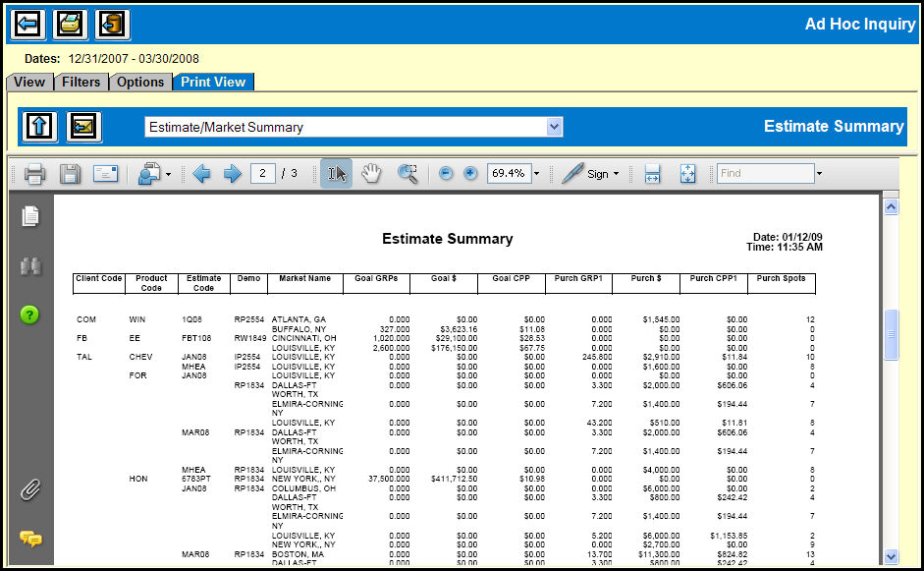
Task: Click inside the Find text box
Action: [766, 173]
